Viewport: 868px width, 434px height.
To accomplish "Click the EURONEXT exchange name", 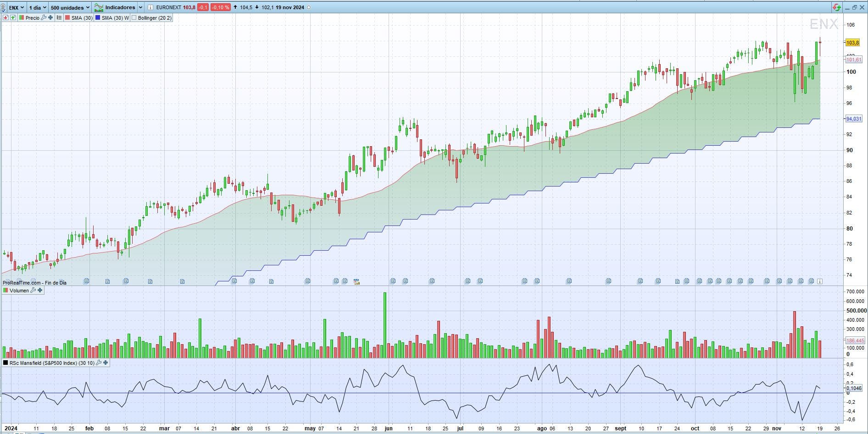I will pyautogui.click(x=169, y=7).
